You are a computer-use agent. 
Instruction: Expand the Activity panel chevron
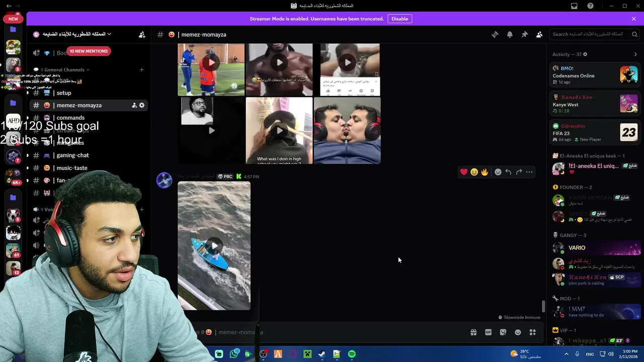tap(635, 54)
